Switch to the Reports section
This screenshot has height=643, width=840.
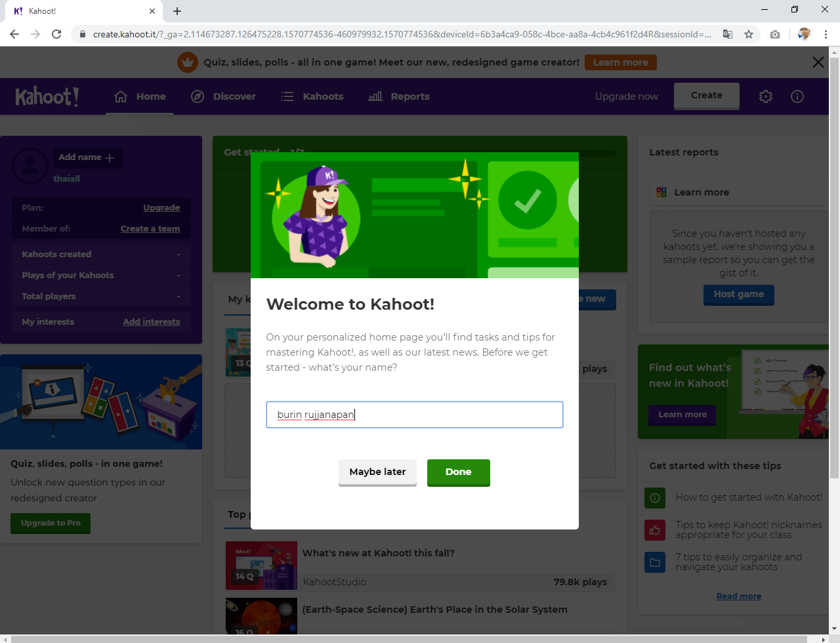click(x=399, y=96)
